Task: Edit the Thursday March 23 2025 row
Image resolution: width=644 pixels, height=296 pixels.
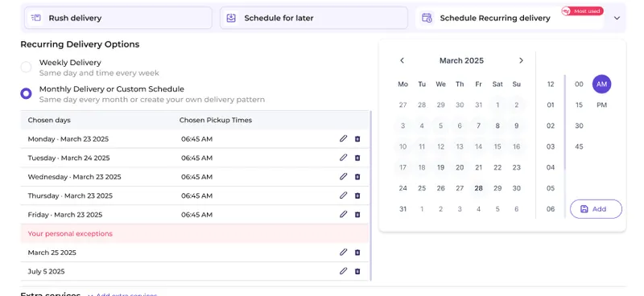Action: click(344, 195)
